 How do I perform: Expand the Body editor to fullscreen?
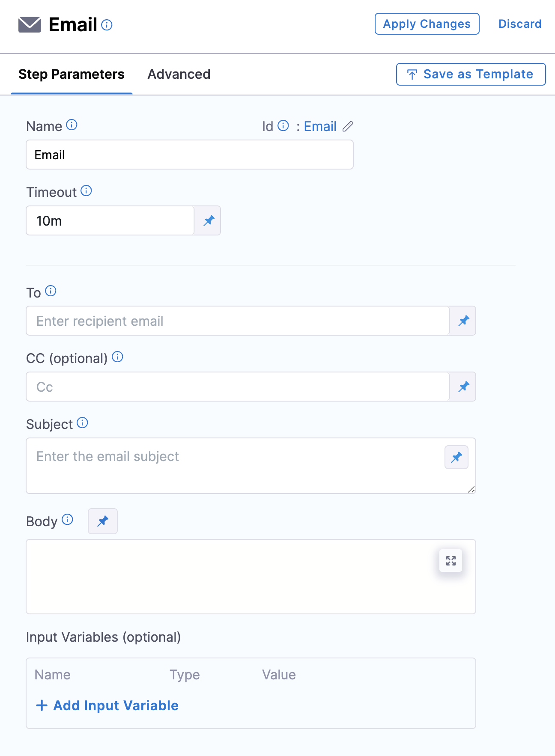(x=451, y=561)
